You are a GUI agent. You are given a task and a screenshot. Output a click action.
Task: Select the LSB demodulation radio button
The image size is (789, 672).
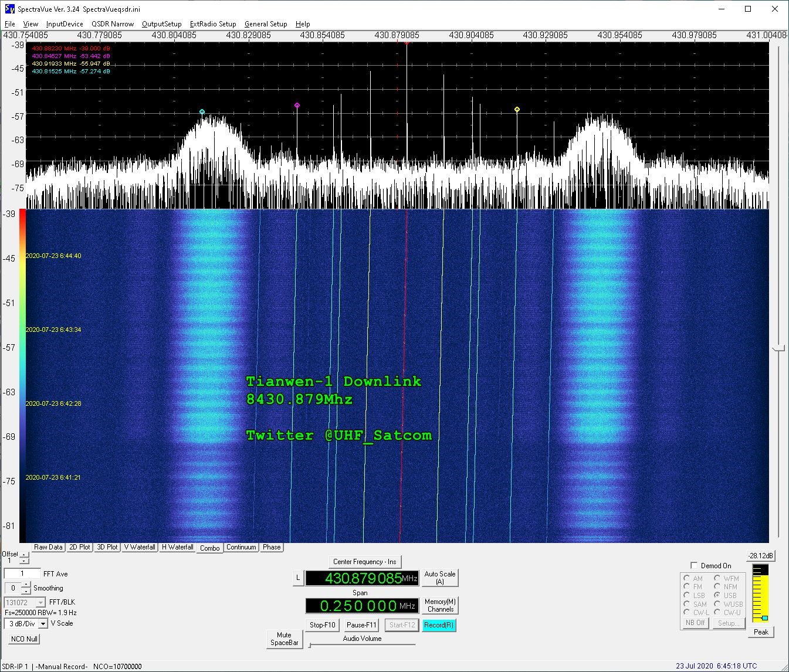(687, 595)
